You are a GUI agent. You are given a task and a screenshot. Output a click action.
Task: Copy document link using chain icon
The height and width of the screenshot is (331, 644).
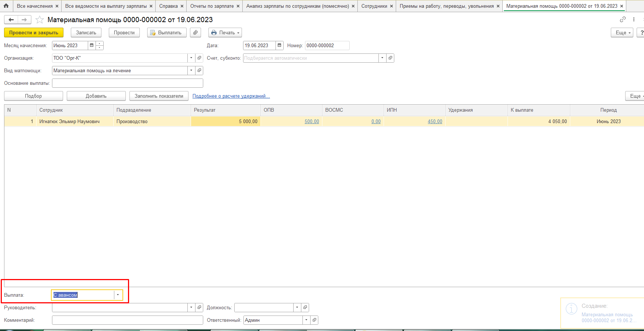[623, 20]
